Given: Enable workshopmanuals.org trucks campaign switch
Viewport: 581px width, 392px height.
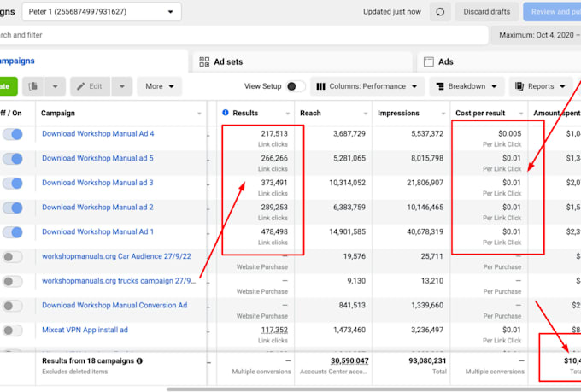Looking at the screenshot, I should 13,282.
